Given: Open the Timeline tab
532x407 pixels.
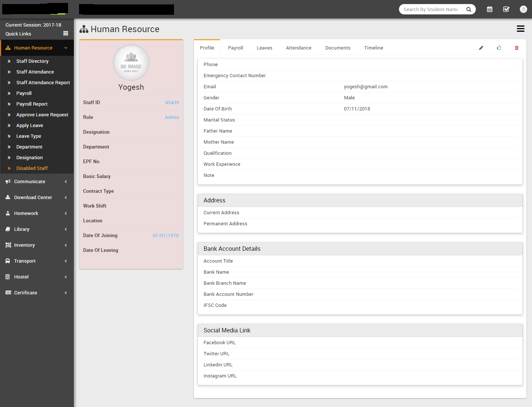Looking at the screenshot, I should (374, 48).
